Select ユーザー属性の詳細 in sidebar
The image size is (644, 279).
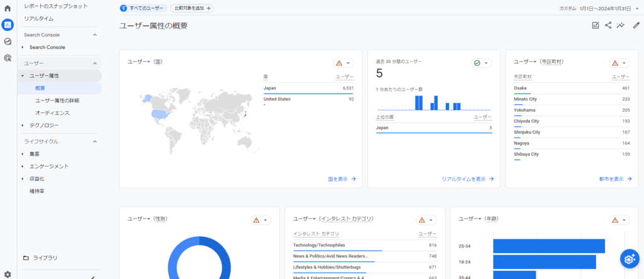(57, 101)
